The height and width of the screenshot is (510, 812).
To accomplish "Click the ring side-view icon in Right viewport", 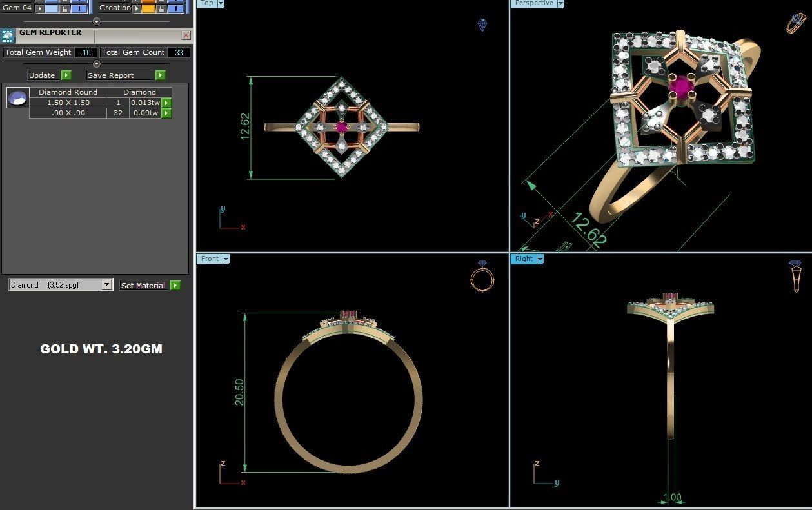I will pos(796,277).
